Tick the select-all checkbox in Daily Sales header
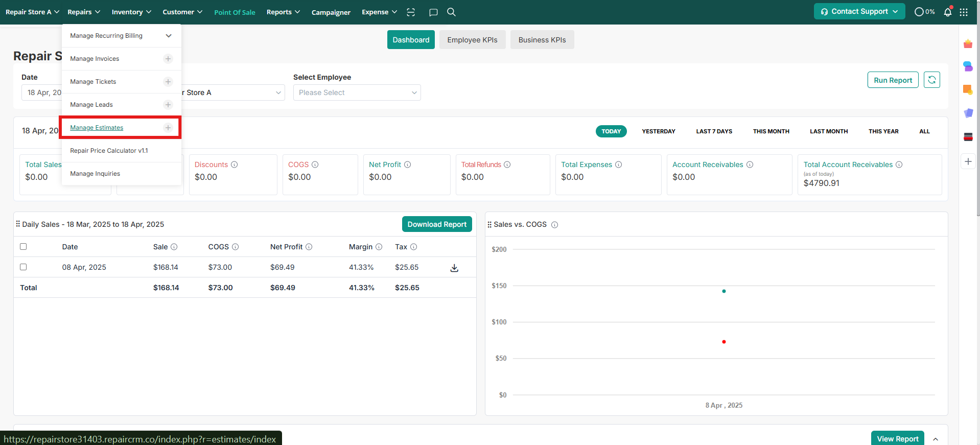This screenshot has height=445, width=980. tap(24, 247)
